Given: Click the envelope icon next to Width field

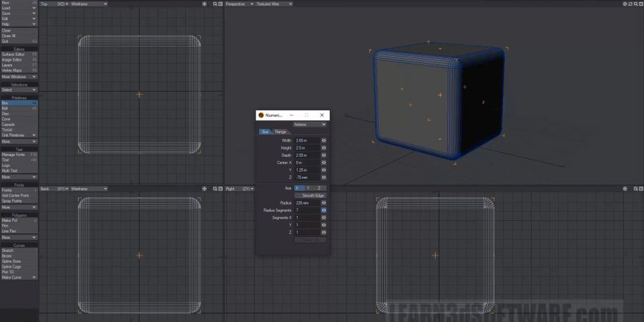Looking at the screenshot, I should [x=323, y=140].
